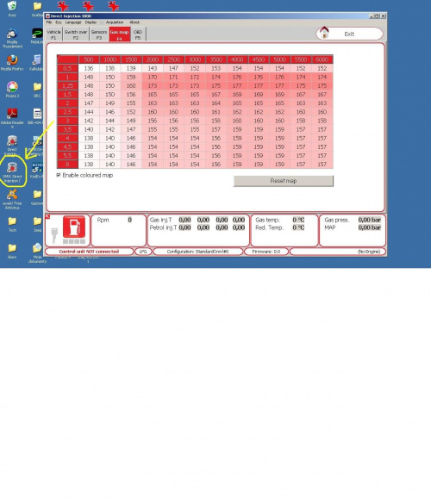Click the Reset map button
431x504 pixels.
(284, 181)
